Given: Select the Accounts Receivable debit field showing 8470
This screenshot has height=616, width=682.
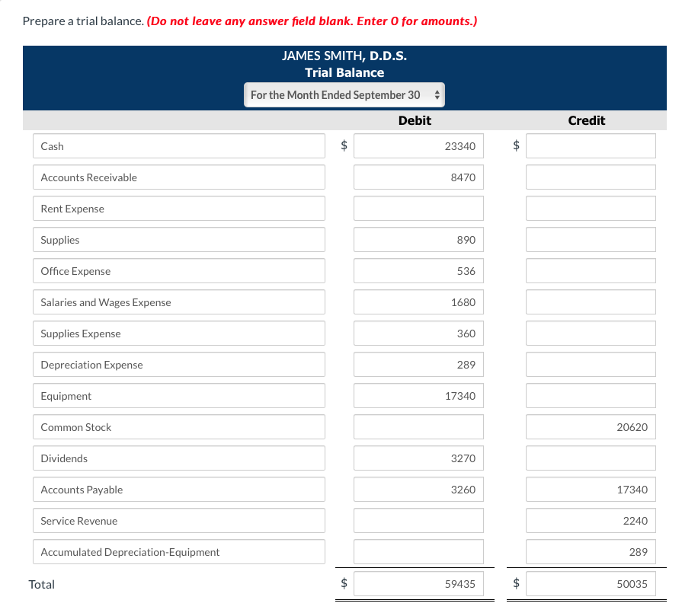Looking at the screenshot, I should pos(418,177).
